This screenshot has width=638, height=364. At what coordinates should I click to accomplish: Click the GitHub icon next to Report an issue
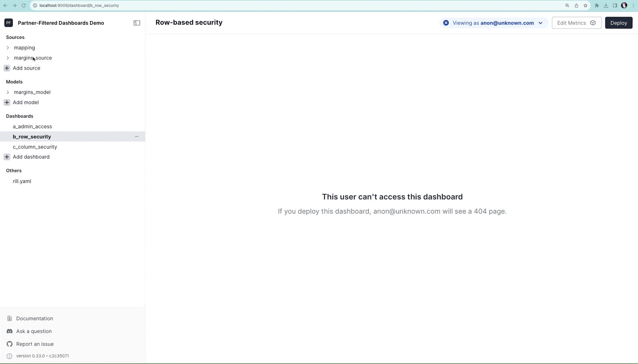coord(9,344)
